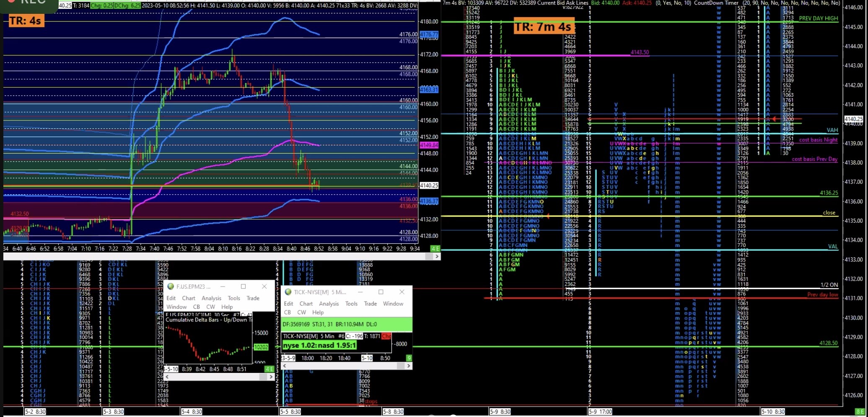868x417 pixels.
Task: Open Chart menu in TICK-NYSE window
Action: (306, 304)
